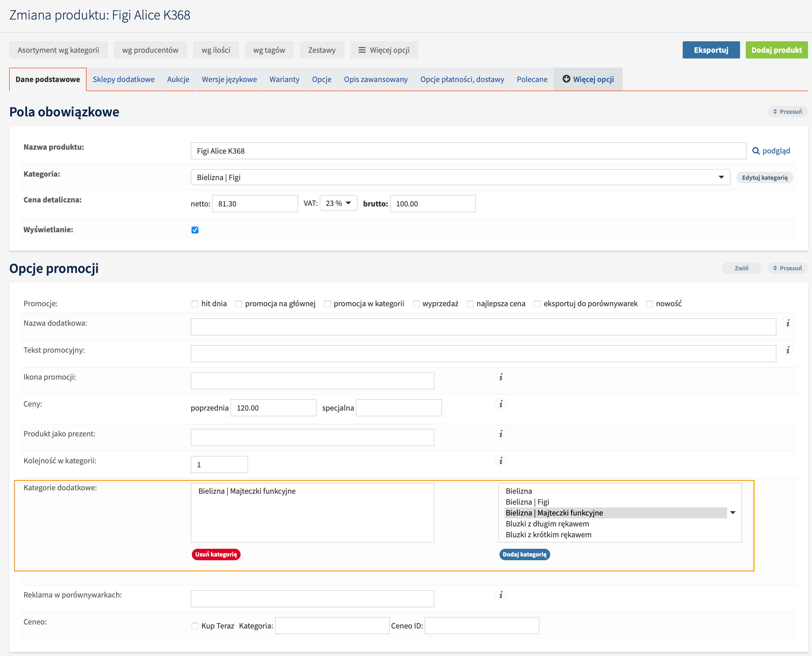The width and height of the screenshot is (812, 656).
Task: Check promocja w kategorii
Action: [327, 304]
